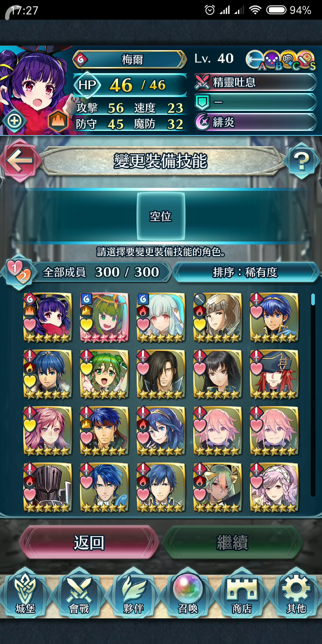The height and width of the screenshot is (644, 322).
Task: Tap the plus icon on 梅爾's portrait
Action: pyautogui.click(x=14, y=121)
